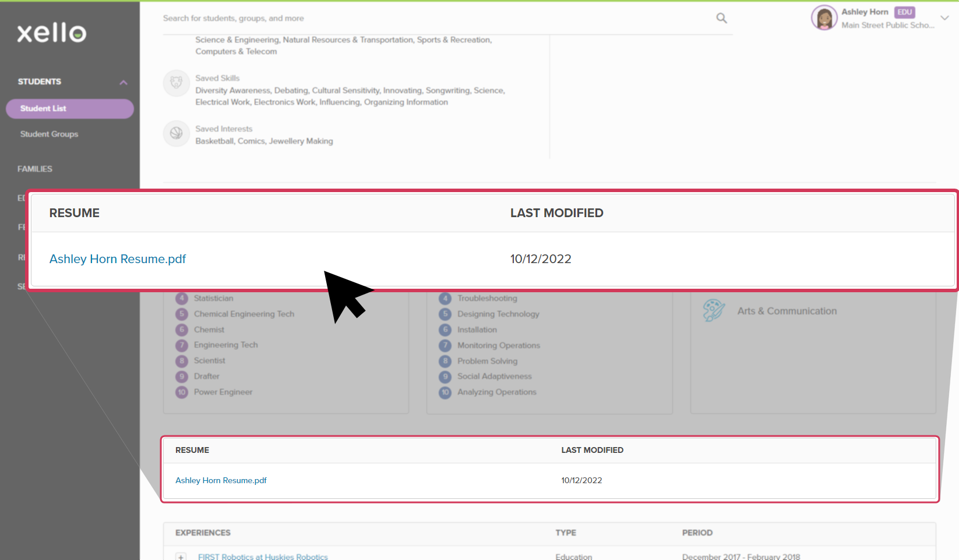Click the number 4 badge beside Troubleshooting
The image size is (959, 560).
coord(445,299)
